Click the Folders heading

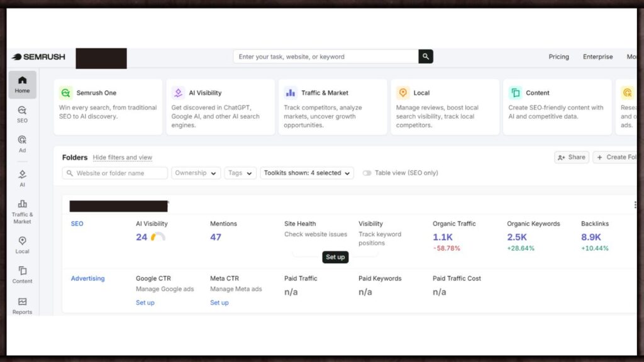point(75,158)
